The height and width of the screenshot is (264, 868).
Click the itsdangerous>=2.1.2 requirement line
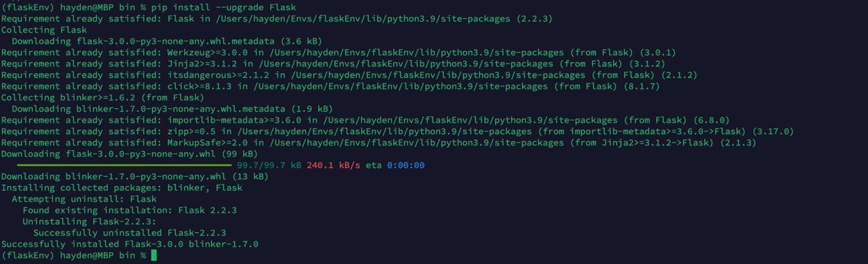click(349, 75)
